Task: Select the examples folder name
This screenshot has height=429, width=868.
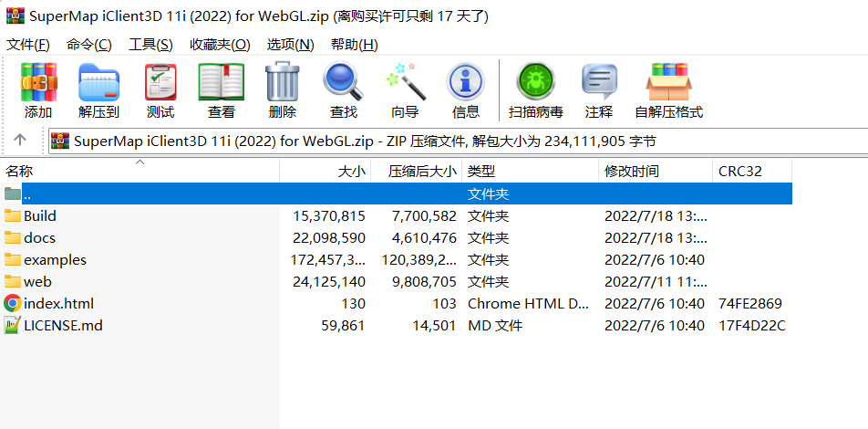Action: [55, 259]
